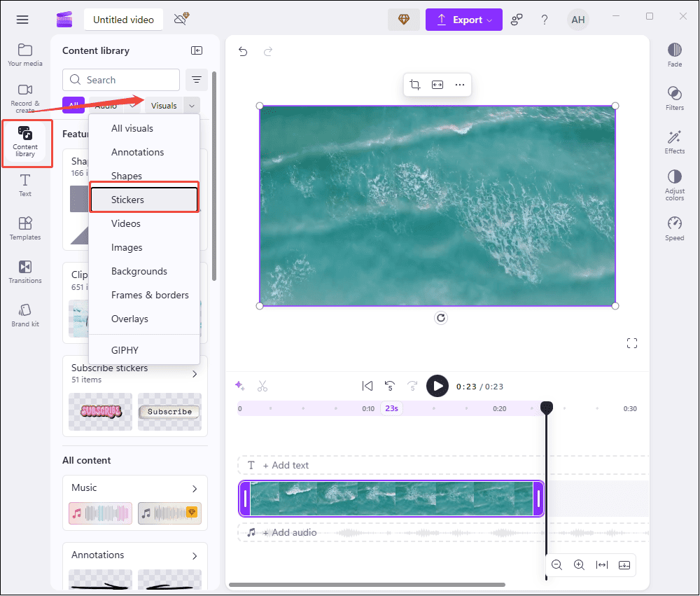This screenshot has width=700, height=596.
Task: Select Stickers from the Visuals menu
Action: point(127,199)
